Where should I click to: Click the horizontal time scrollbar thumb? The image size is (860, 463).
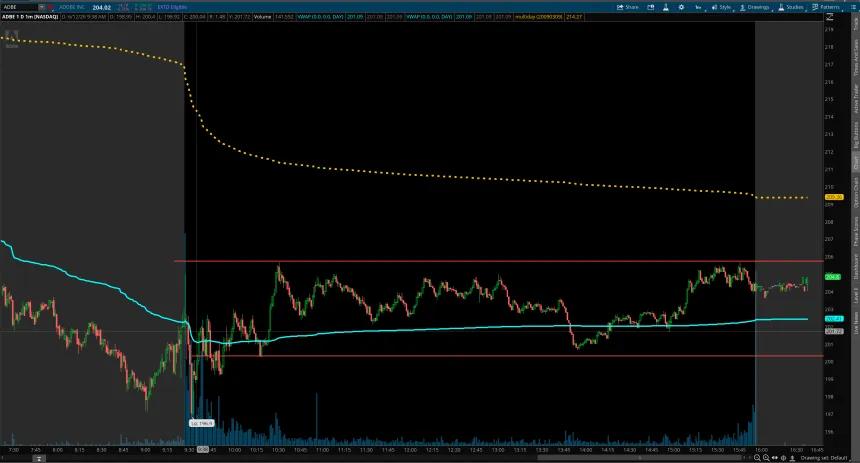click(639, 458)
